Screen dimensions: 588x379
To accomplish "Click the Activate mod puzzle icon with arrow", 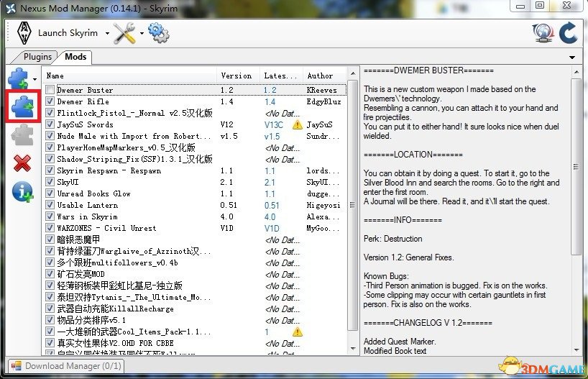I will (22, 106).
